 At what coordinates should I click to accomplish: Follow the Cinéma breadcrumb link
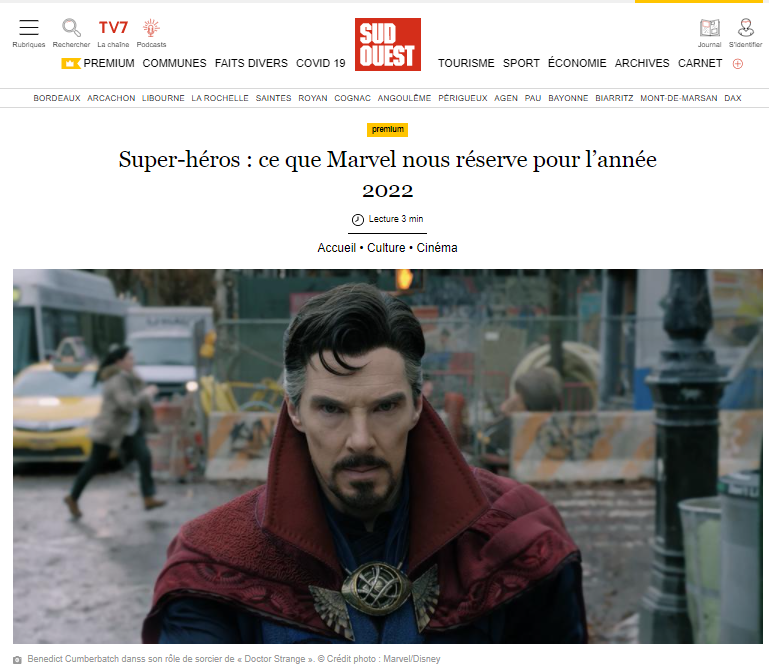pos(437,248)
